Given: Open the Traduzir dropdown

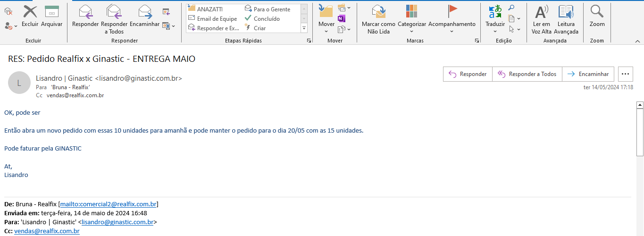Looking at the screenshot, I should point(495,32).
